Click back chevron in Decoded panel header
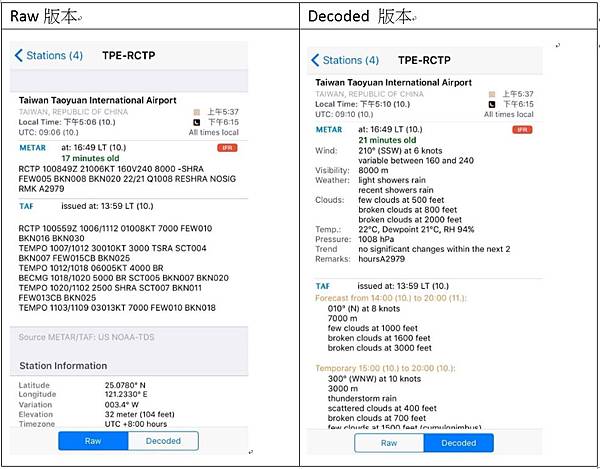This screenshot has height=469, width=600. (315, 60)
